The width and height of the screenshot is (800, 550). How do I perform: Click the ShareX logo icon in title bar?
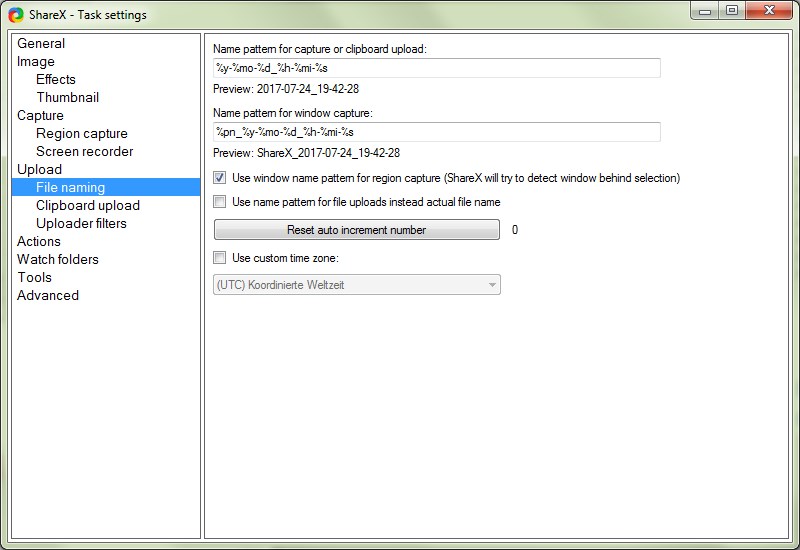(x=16, y=14)
